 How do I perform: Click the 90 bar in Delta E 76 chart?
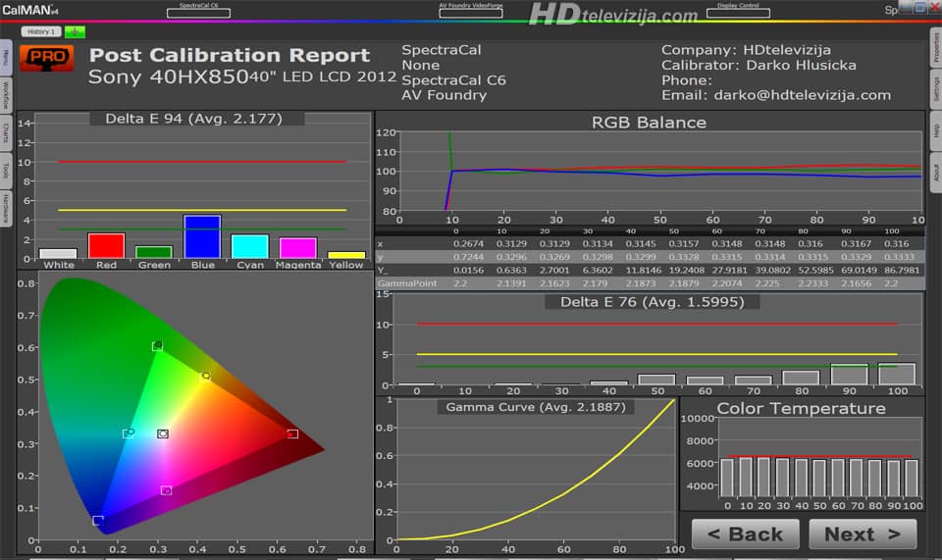click(x=849, y=374)
